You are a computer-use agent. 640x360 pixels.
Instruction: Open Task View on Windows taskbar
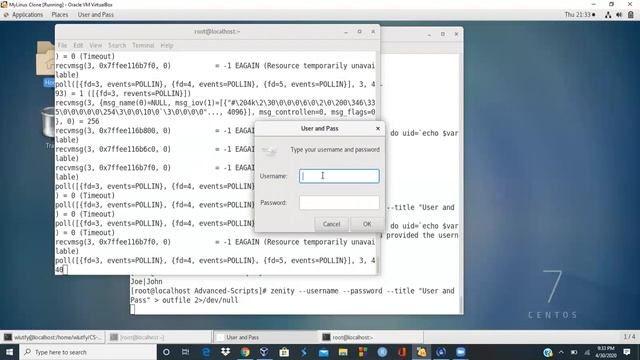pyautogui.click(x=185, y=352)
